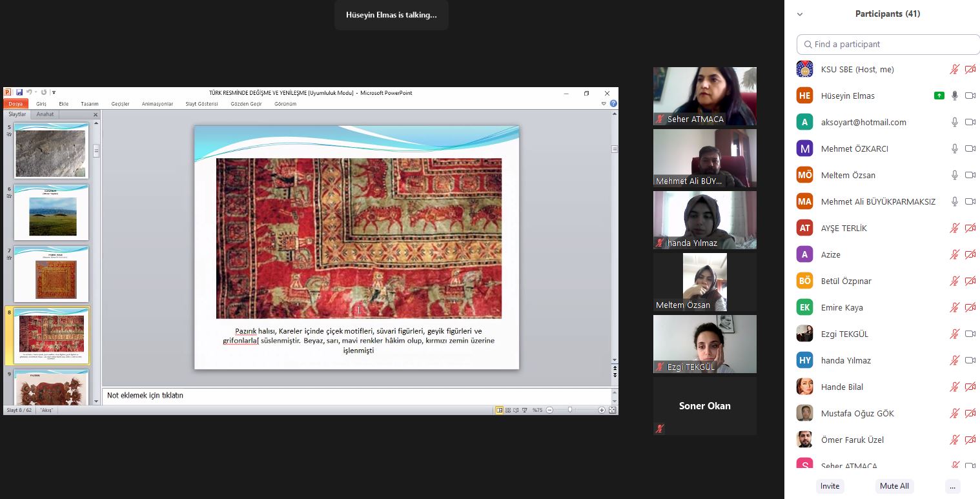Fit slide to window icon
This screenshot has width=980, height=499.
612,410
